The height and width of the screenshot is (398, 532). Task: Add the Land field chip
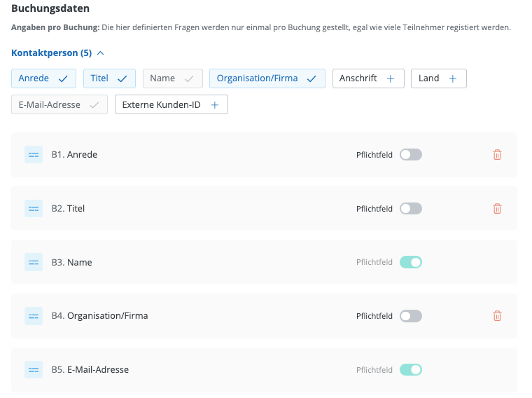point(438,78)
